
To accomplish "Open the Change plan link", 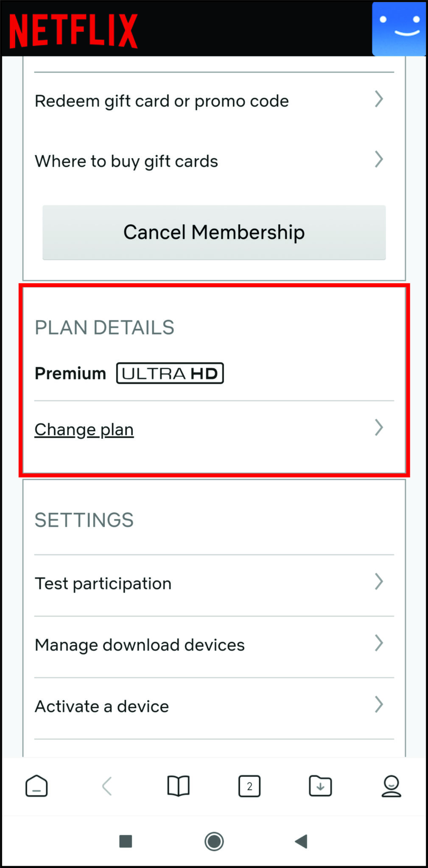I will point(84,429).
